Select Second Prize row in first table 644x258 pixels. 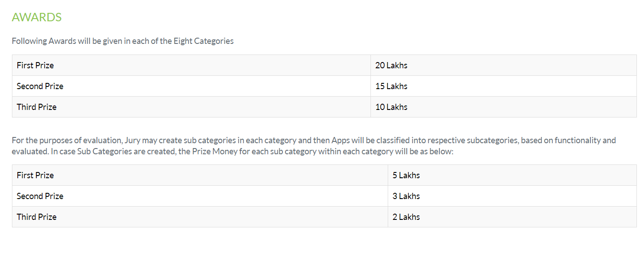tap(324, 86)
